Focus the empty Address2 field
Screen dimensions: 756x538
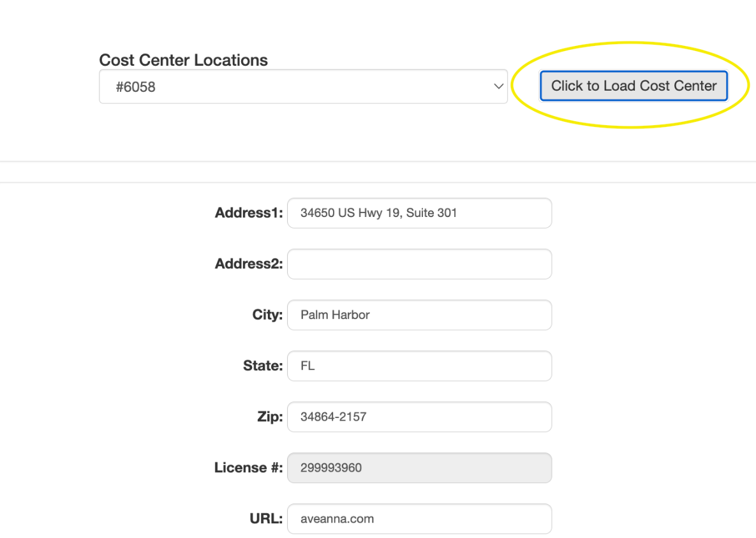click(419, 264)
